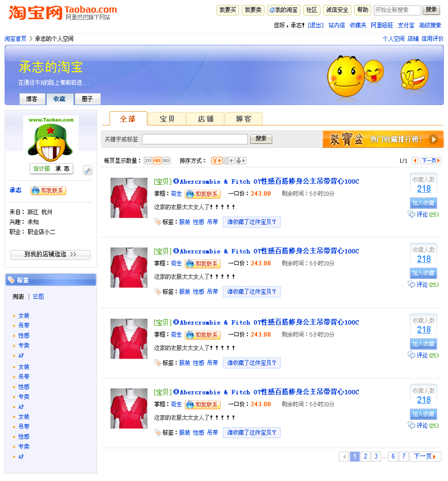Go to page 1 in the pagination
The image size is (448, 481).
pos(354,457)
